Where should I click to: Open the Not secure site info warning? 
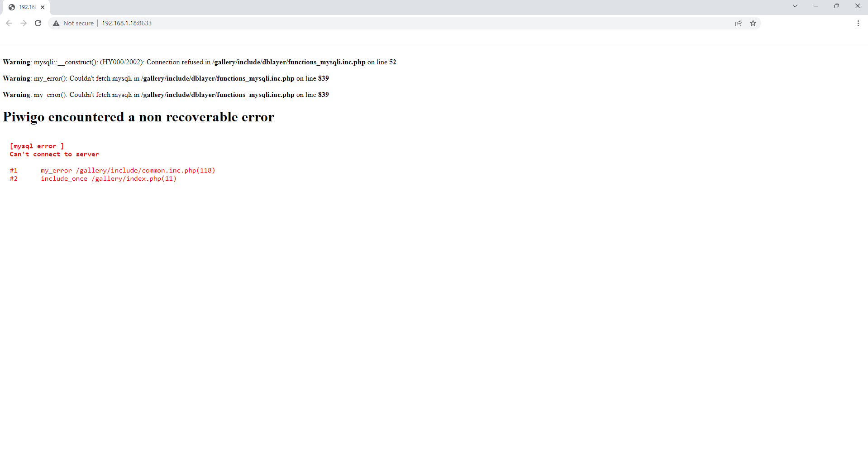(x=73, y=23)
